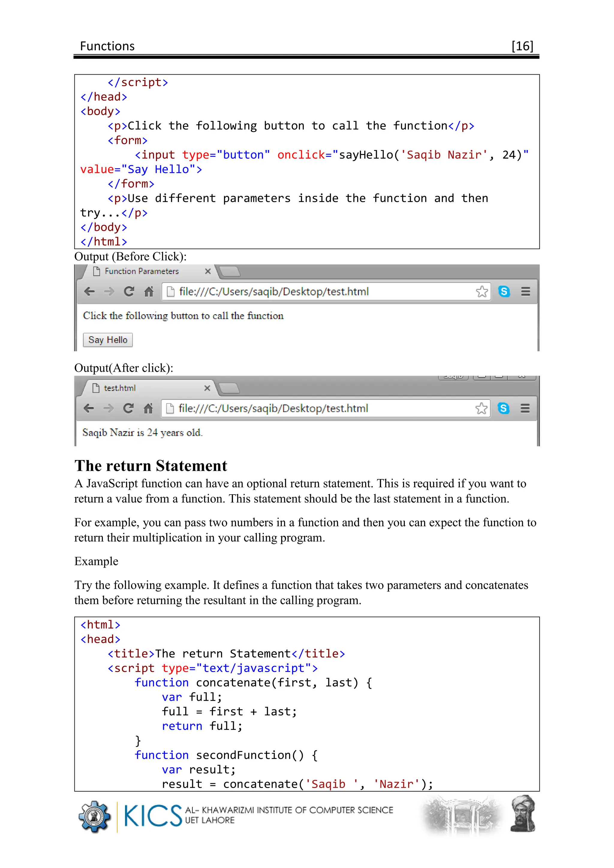Click Skype icon in lower browser toolbar
Viewport: 614px width, 868px height.
coord(503,408)
